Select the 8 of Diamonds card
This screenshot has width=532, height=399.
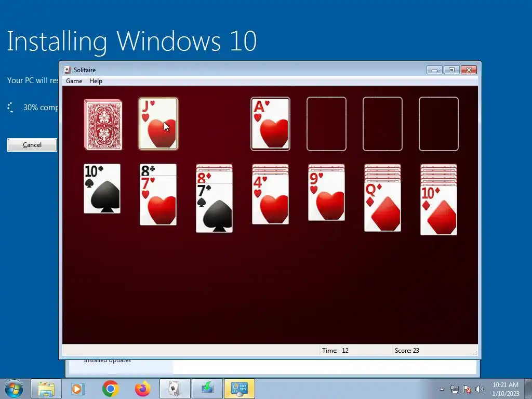pyautogui.click(x=214, y=178)
